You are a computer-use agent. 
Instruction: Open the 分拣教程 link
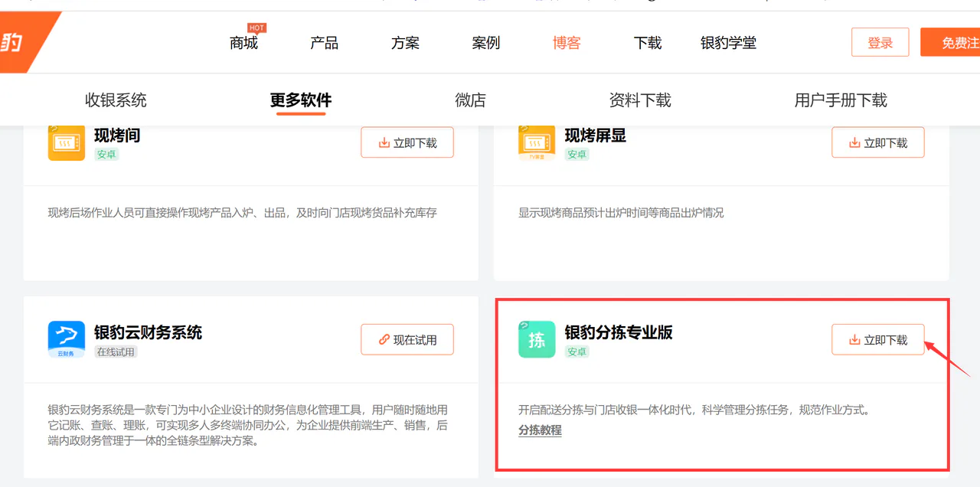point(540,430)
